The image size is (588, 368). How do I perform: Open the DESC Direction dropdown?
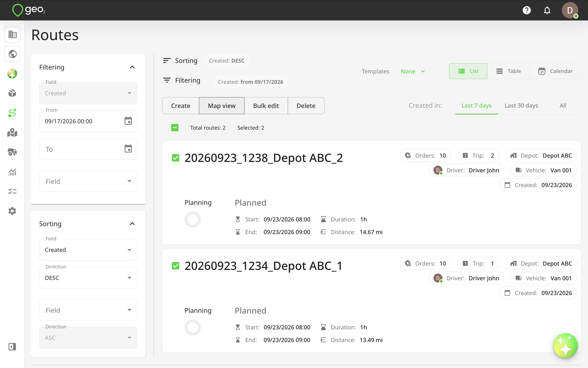coord(88,278)
